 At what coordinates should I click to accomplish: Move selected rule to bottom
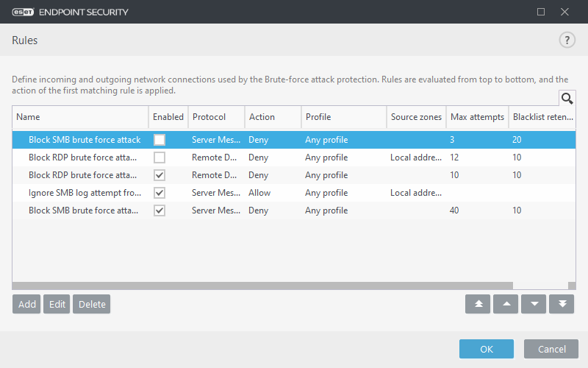(x=562, y=304)
